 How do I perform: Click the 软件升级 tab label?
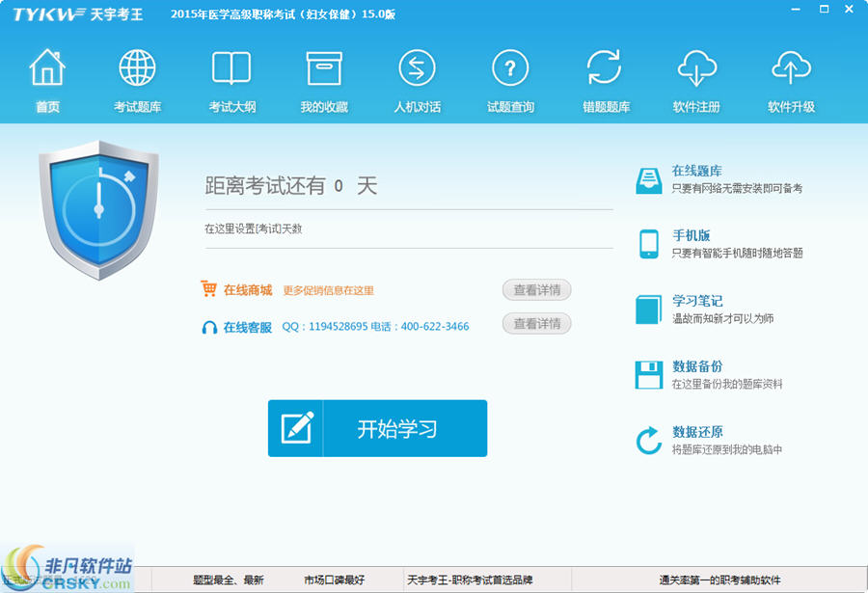pyautogui.click(x=791, y=107)
